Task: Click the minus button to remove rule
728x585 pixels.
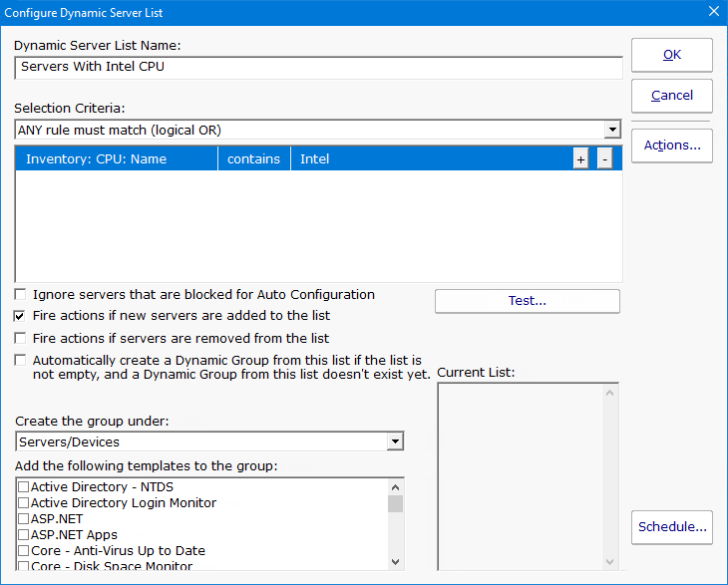Action: click(x=604, y=159)
